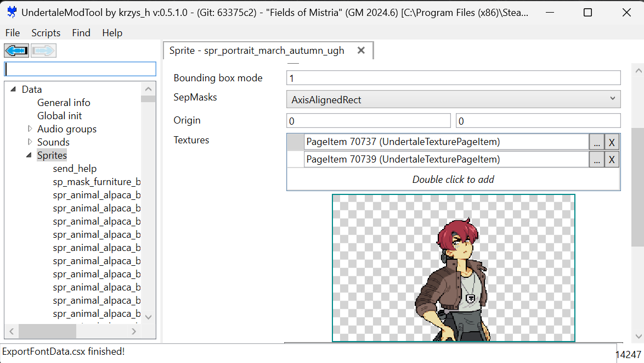The height and width of the screenshot is (363, 644).
Task: Select the Sprites tree item
Action: (x=52, y=155)
